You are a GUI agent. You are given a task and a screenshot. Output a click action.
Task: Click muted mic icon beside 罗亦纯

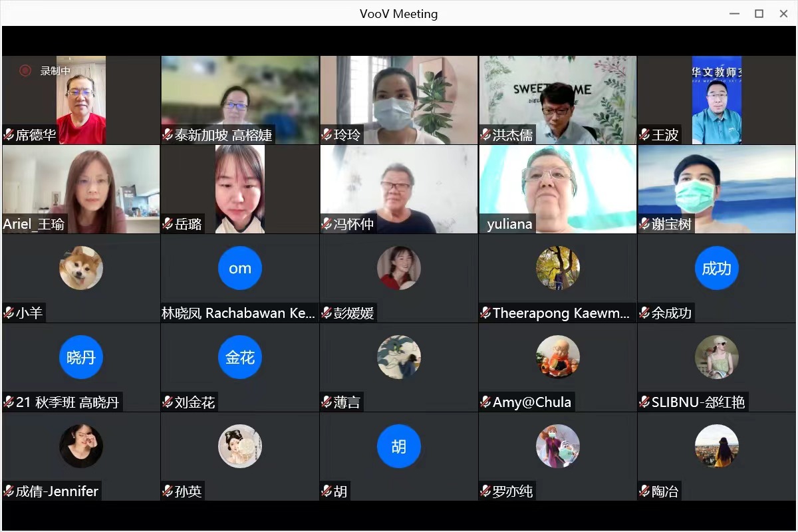(485, 491)
